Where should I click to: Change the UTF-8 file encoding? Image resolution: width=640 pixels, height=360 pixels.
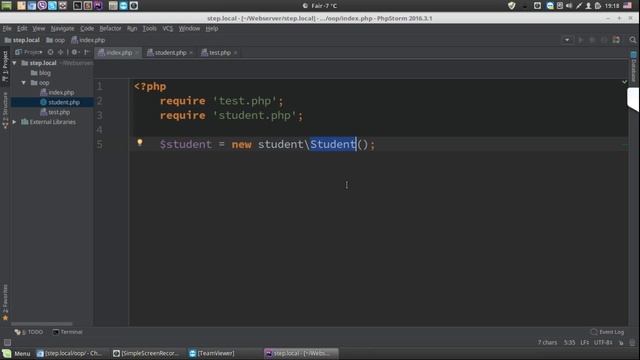[603, 342]
